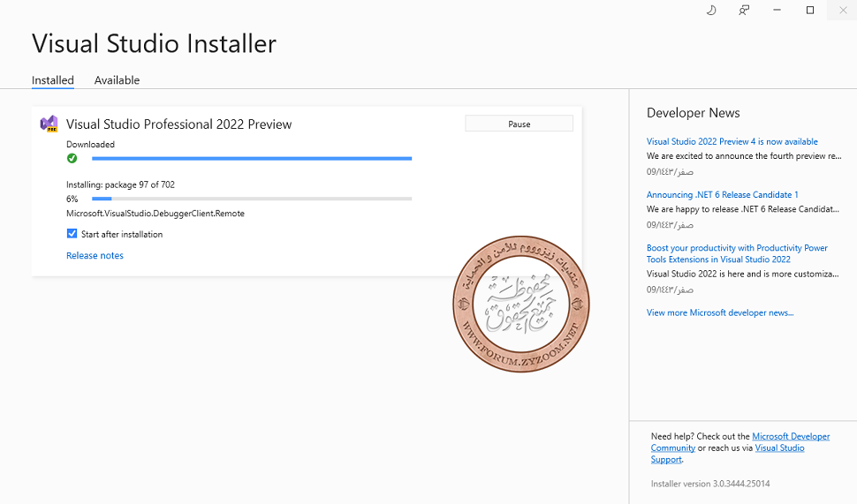857x504 pixels.
Task: Open the Release notes link
Action: [x=95, y=256]
